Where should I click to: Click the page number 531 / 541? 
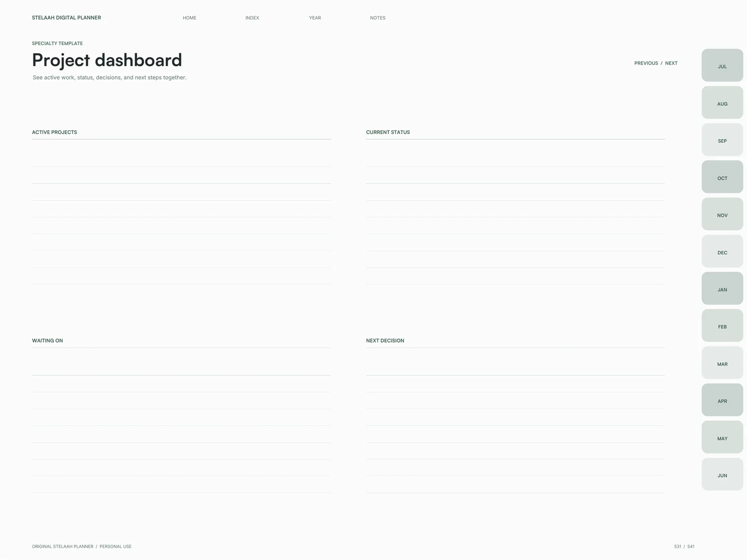click(x=684, y=547)
